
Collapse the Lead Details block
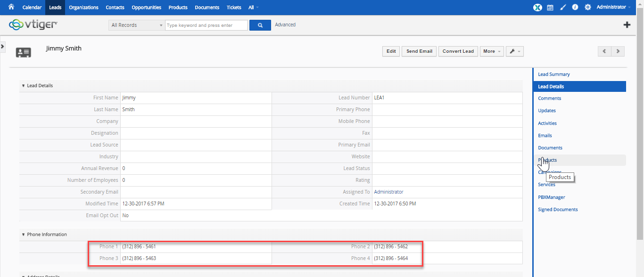pyautogui.click(x=24, y=86)
